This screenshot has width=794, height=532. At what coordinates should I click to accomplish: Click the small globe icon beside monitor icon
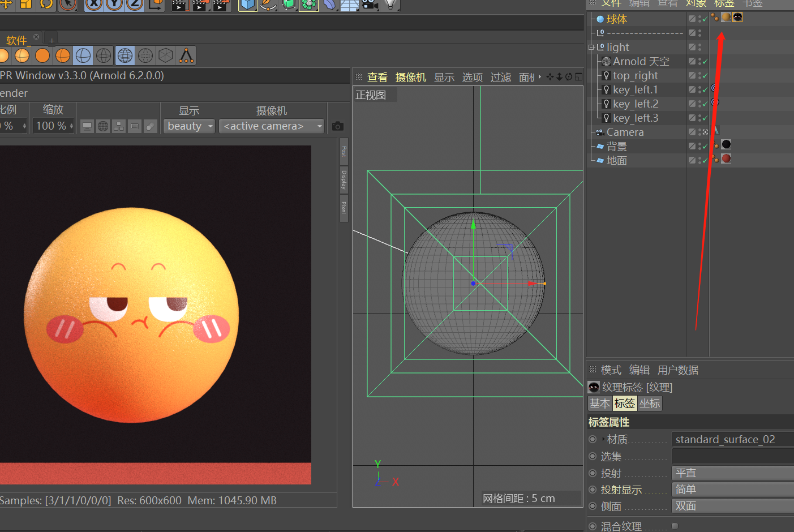[103, 126]
